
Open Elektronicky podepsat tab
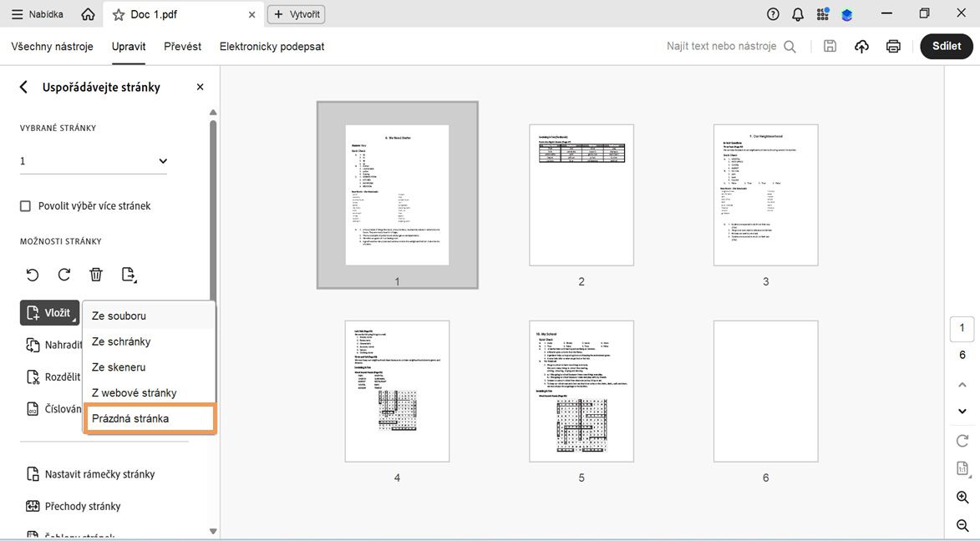pyautogui.click(x=272, y=46)
